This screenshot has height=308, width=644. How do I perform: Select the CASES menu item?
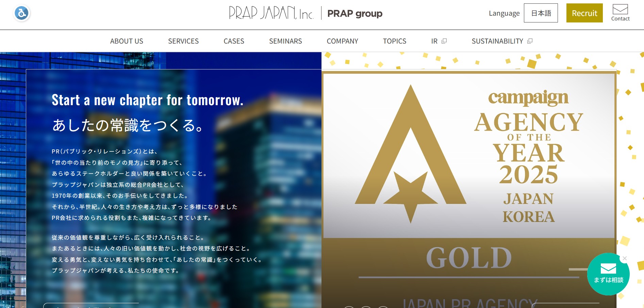[x=234, y=41]
